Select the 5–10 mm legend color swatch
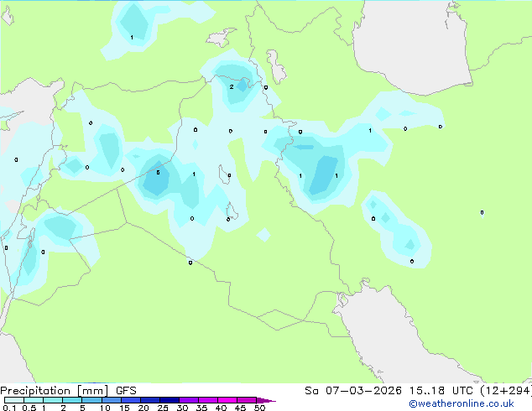 (92, 400)
